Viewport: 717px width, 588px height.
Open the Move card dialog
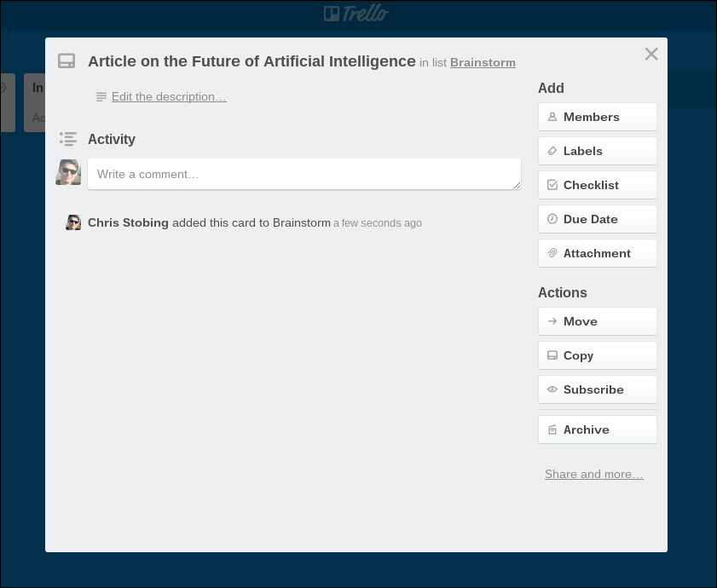click(597, 321)
